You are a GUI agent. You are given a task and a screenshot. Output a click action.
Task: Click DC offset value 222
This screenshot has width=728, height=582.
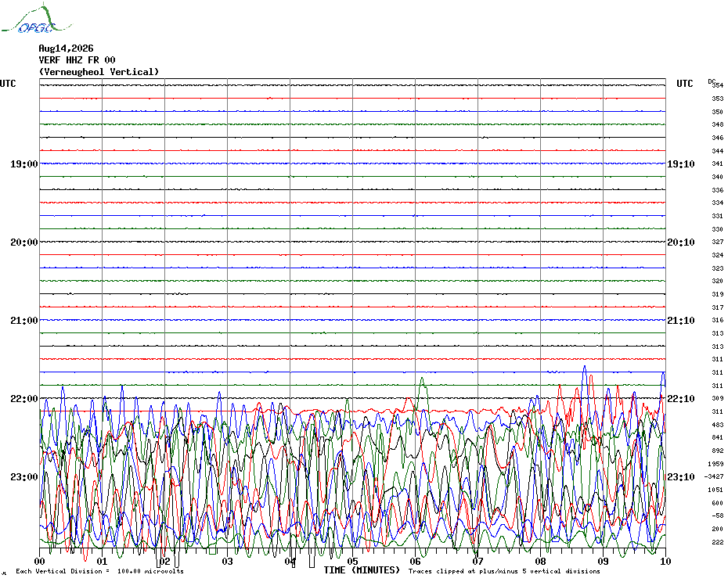pyautogui.click(x=718, y=542)
